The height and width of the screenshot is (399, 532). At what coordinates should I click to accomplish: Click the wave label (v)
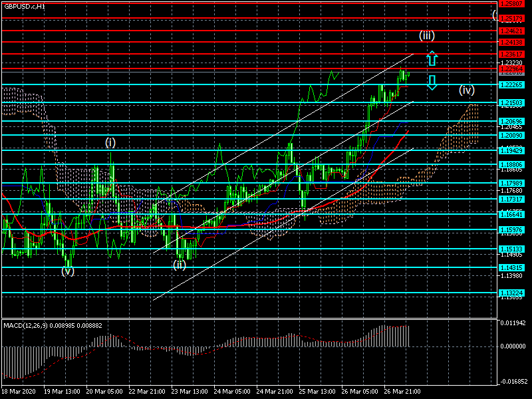(x=68, y=271)
